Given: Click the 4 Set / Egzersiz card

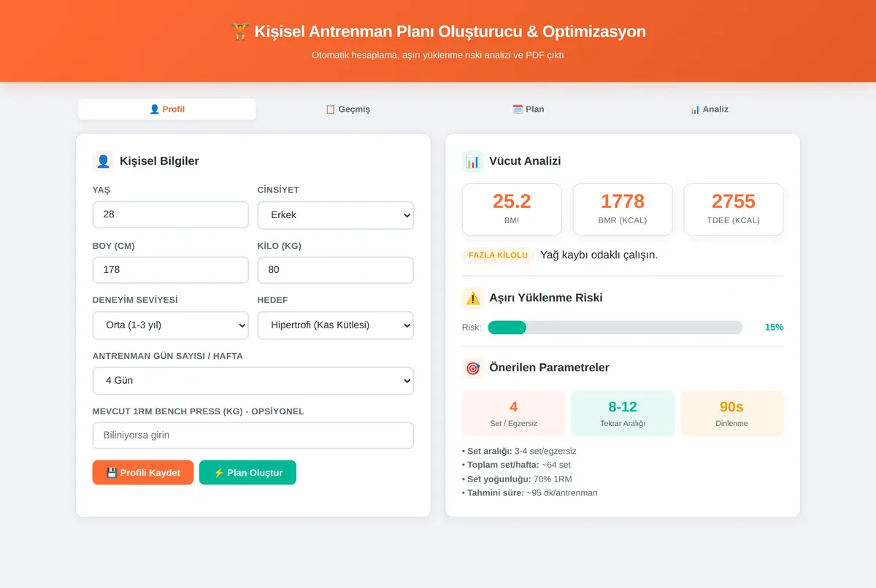Looking at the screenshot, I should 513,414.
